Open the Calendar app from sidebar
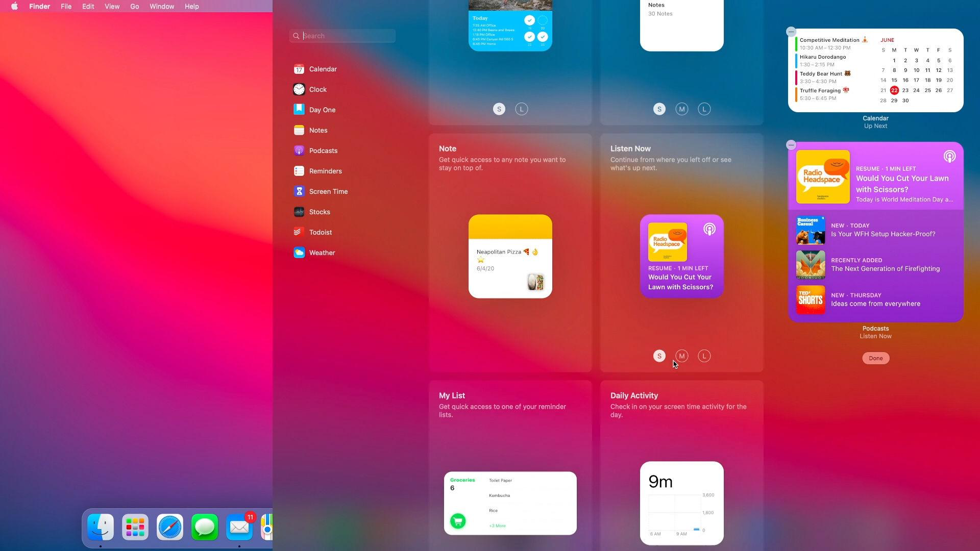This screenshot has height=551, width=980. pos(323,69)
